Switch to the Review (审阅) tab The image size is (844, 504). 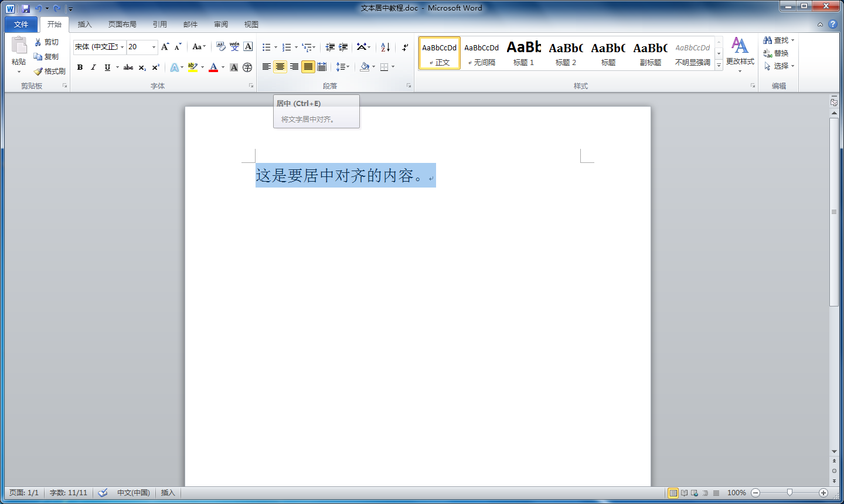coord(221,24)
